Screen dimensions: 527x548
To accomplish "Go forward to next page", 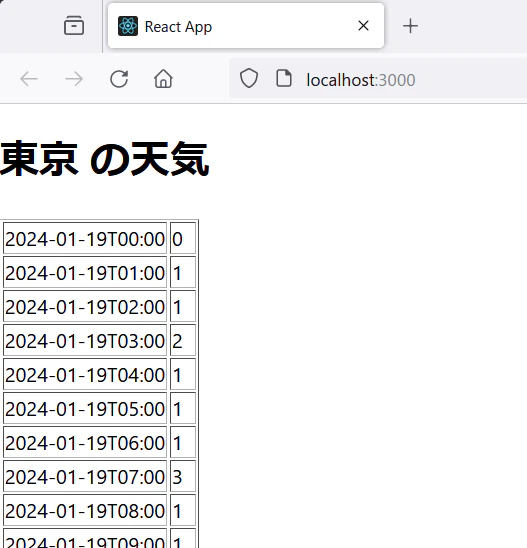I will [74, 79].
